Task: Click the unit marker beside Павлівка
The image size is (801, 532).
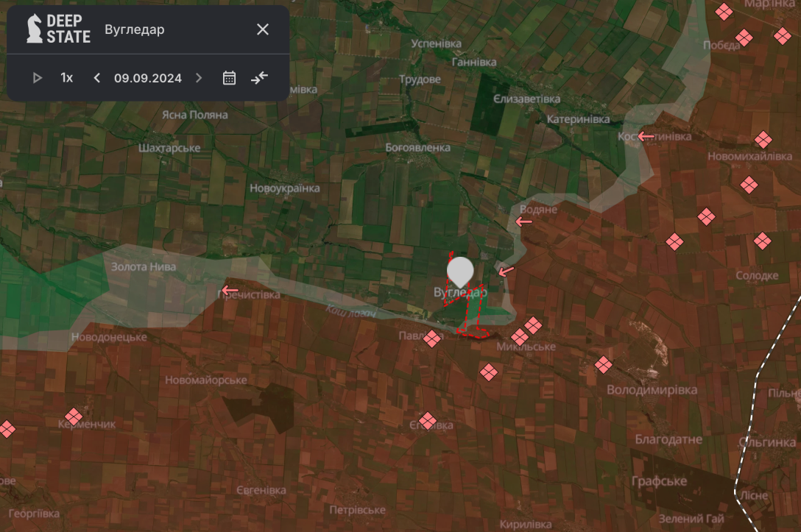Action: coord(432,338)
